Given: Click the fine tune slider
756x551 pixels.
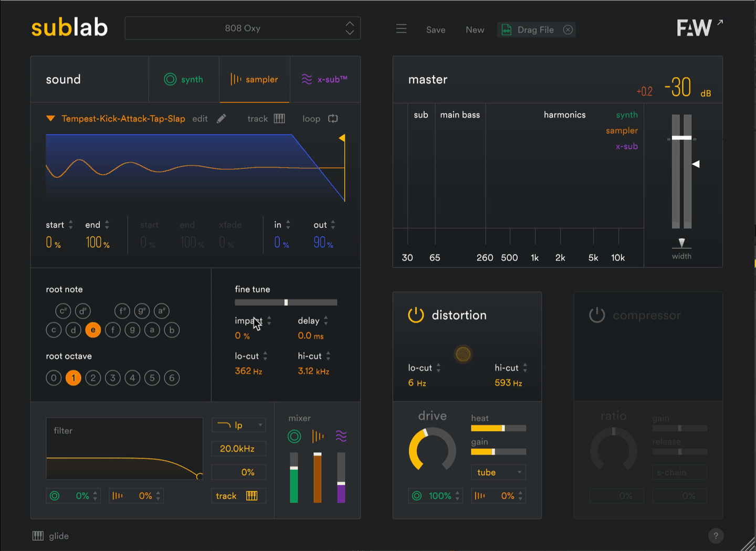Looking at the screenshot, I should coord(286,302).
